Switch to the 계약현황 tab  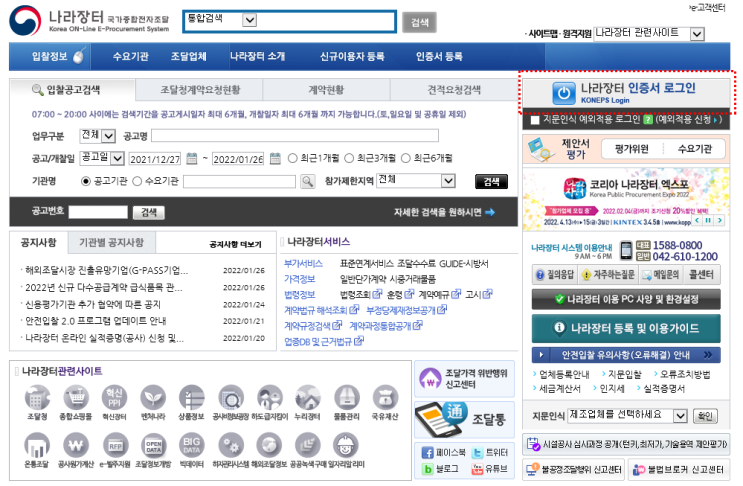coord(326,90)
